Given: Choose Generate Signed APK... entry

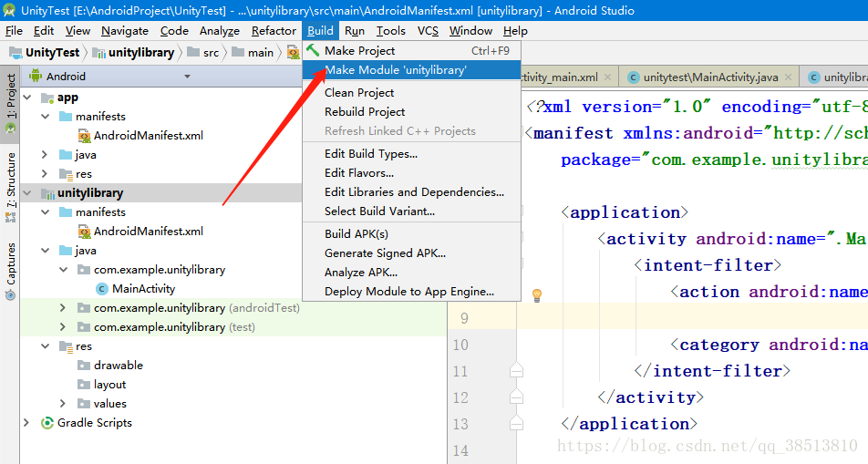Looking at the screenshot, I should (411, 253).
